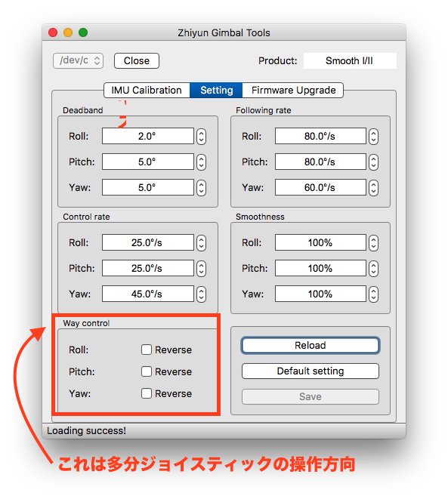
Task: Adjust the Following rate Roll stepper
Action: coord(373,137)
